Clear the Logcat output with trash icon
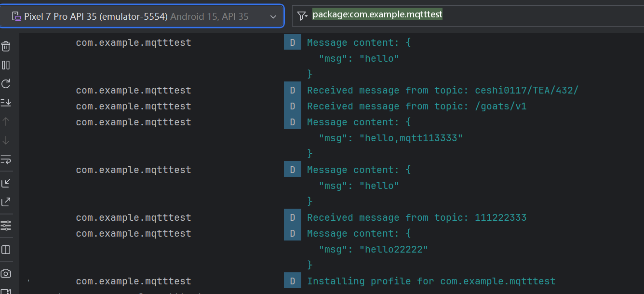Viewport: 644px width, 294px height. (6, 46)
